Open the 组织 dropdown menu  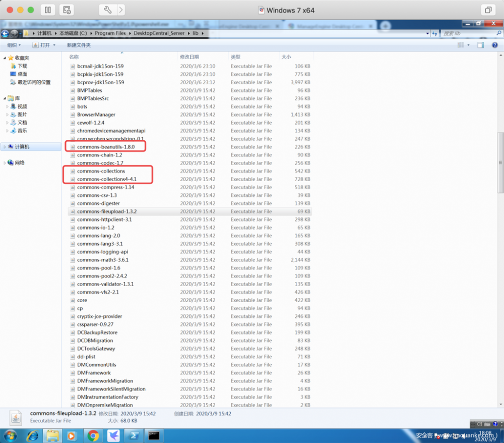[14, 45]
